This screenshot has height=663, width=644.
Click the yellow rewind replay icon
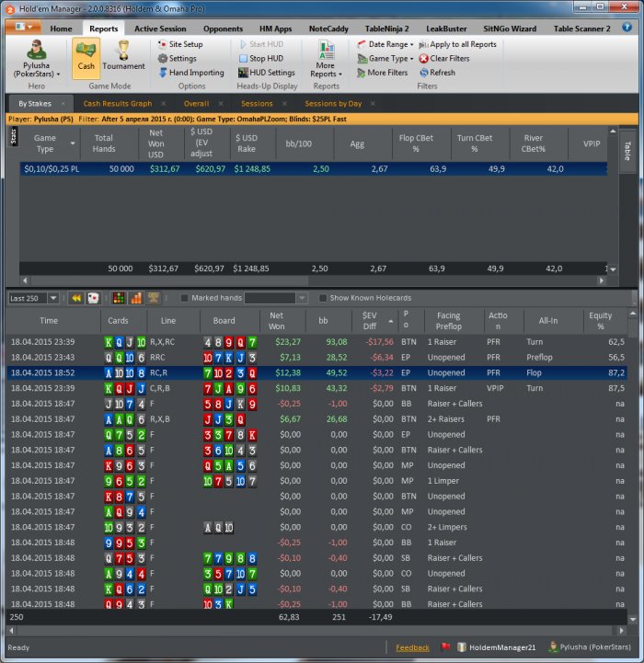[x=76, y=298]
